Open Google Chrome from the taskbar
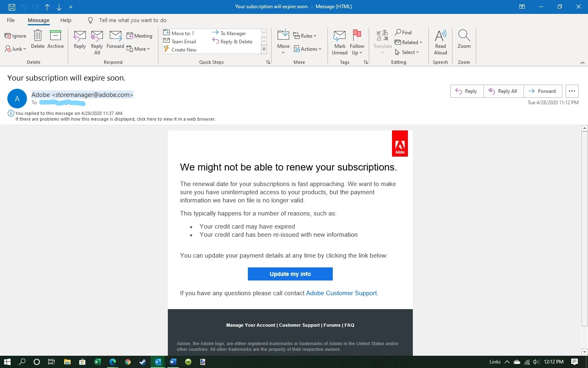Viewport: 588px width, 368px height. click(x=128, y=362)
